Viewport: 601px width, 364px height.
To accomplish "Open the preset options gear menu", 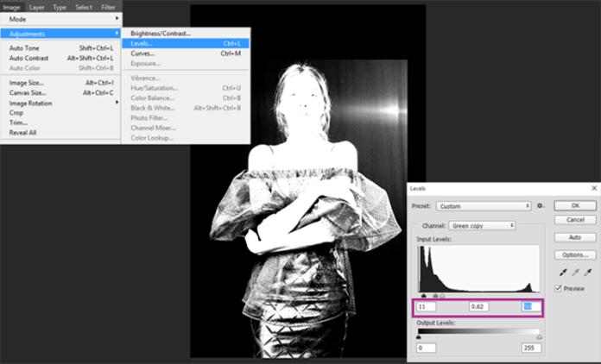I will click(541, 206).
